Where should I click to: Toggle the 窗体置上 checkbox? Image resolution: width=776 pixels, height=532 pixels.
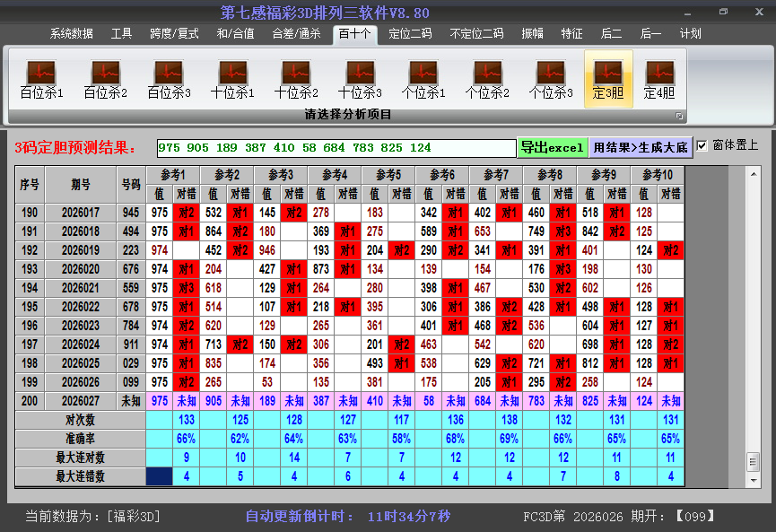pyautogui.click(x=702, y=145)
